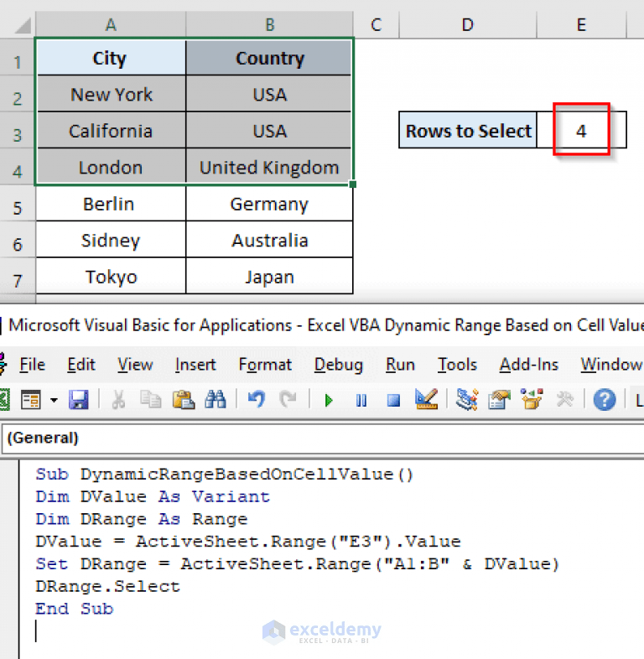Click the 'Country' header cell
Viewport: 644px width, 659px height.
269,58
